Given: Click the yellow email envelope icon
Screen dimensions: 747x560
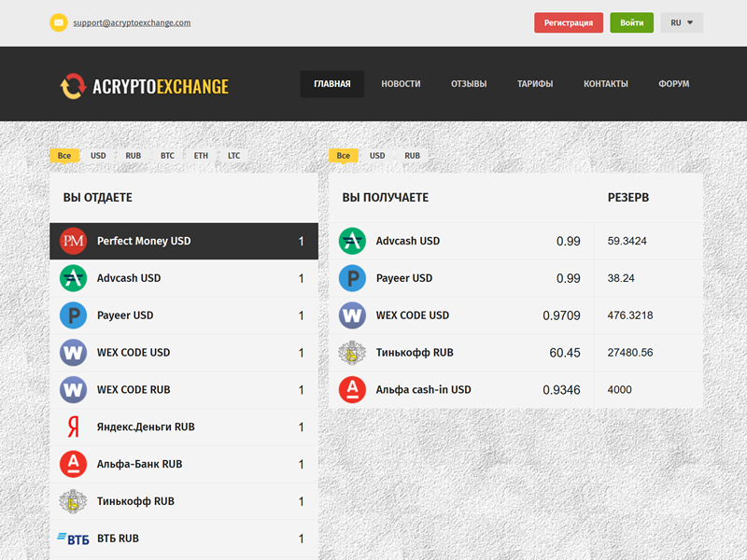Looking at the screenshot, I should point(59,22).
